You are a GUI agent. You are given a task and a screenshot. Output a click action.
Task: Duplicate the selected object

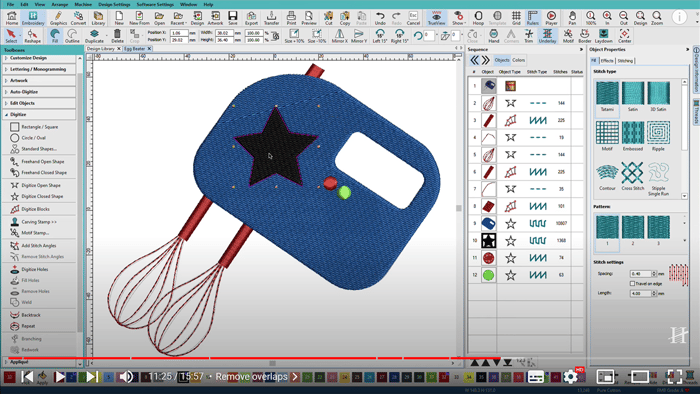[x=94, y=36]
